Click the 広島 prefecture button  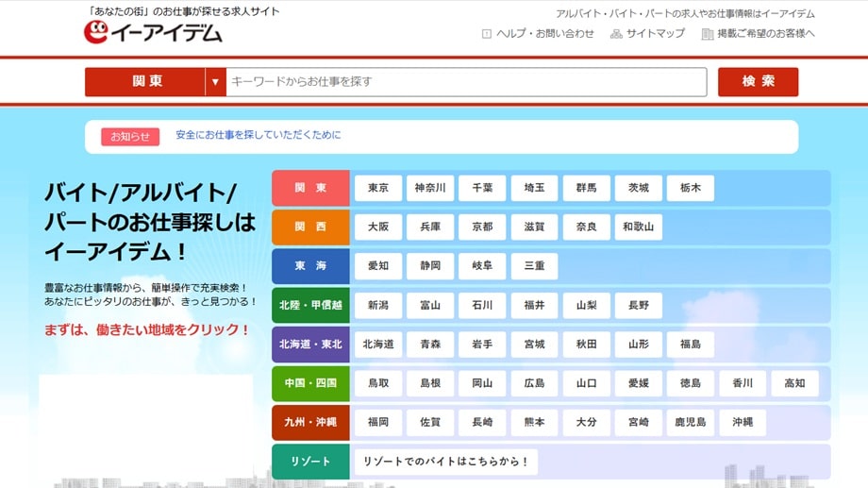click(x=534, y=383)
